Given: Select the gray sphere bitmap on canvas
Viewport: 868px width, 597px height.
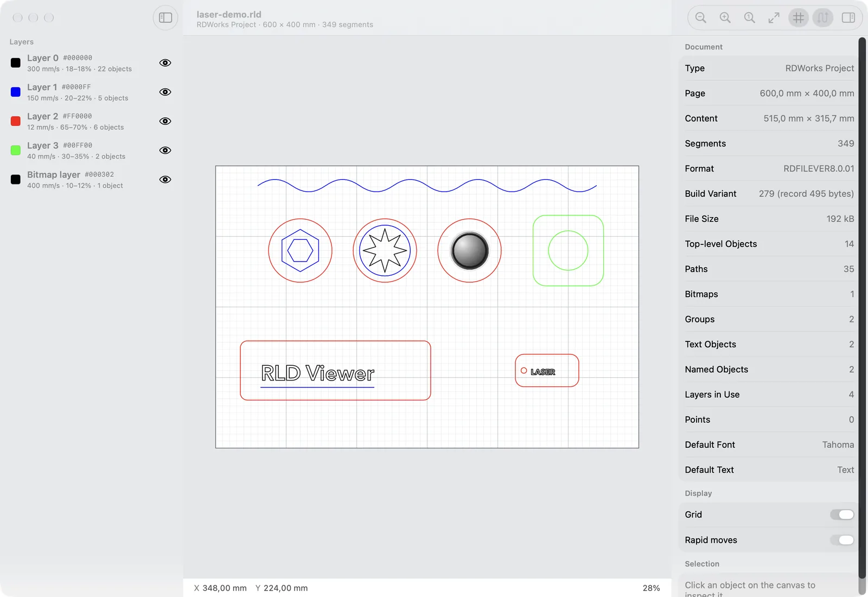Looking at the screenshot, I should click(470, 251).
